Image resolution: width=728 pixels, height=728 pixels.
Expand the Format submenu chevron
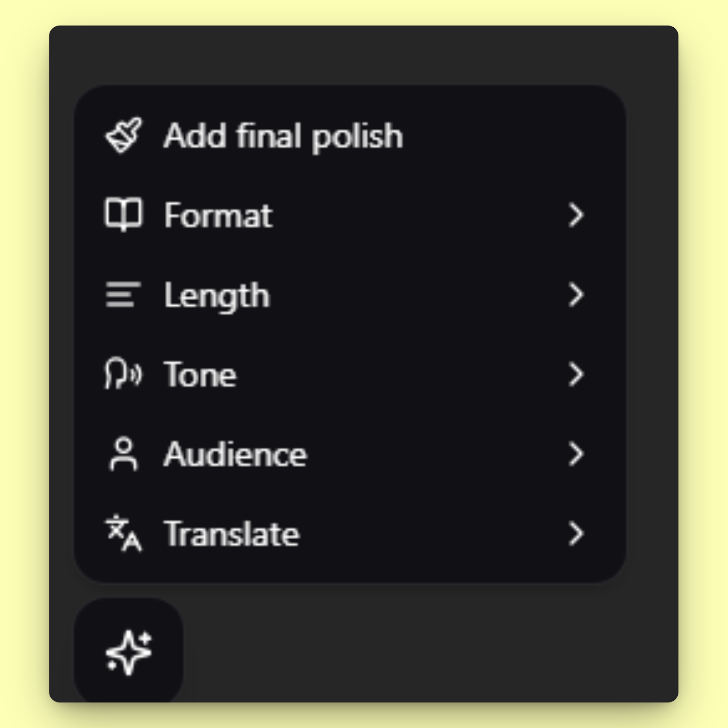point(576,215)
